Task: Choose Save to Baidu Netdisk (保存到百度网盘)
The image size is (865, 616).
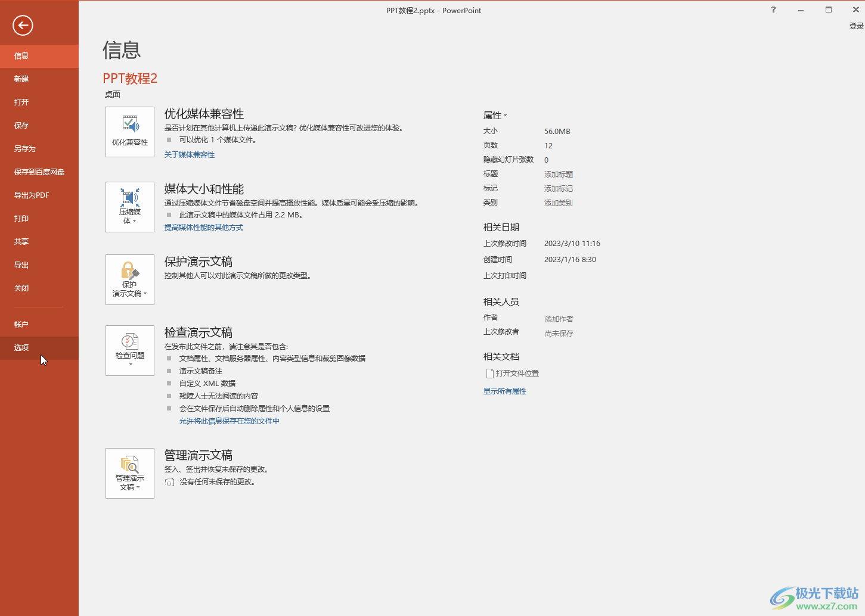Action: (x=39, y=172)
